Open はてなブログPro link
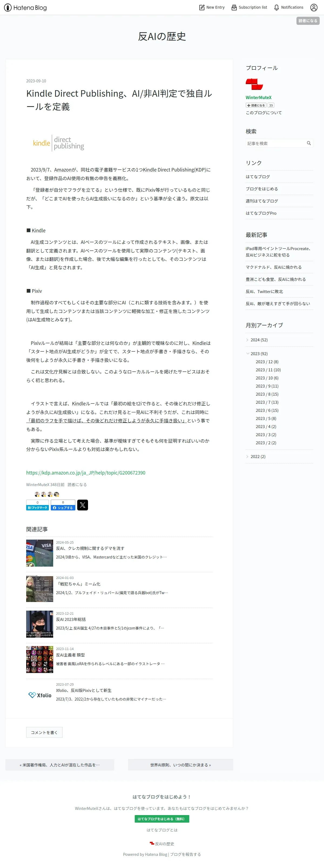Screen dimensions: 324x868 point(261,213)
